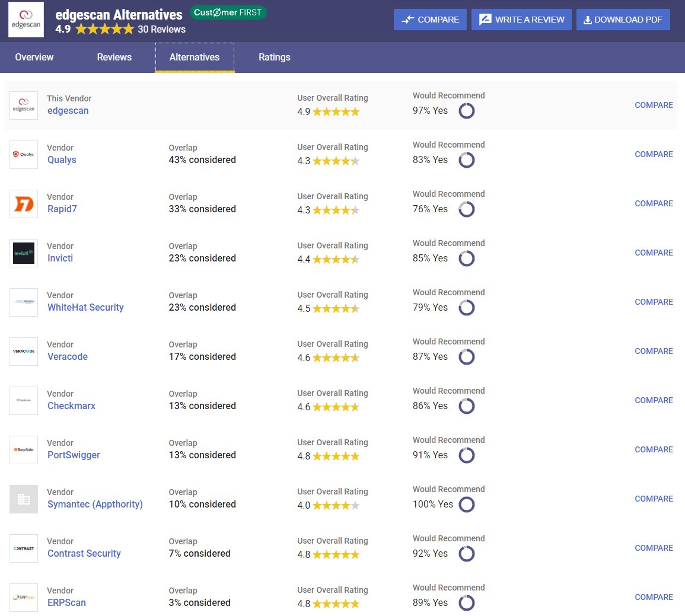The width and height of the screenshot is (685, 616).
Task: Click COMPARE in the Checkmarx row
Action: [x=654, y=400]
